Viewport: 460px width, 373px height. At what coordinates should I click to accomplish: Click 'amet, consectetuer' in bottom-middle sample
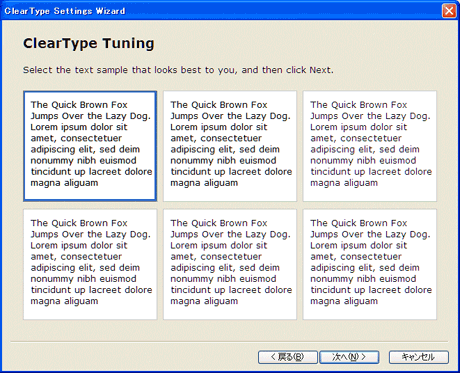216,257
